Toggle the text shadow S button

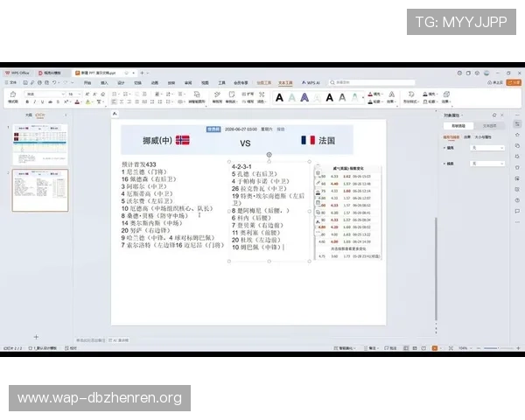coord(58,101)
